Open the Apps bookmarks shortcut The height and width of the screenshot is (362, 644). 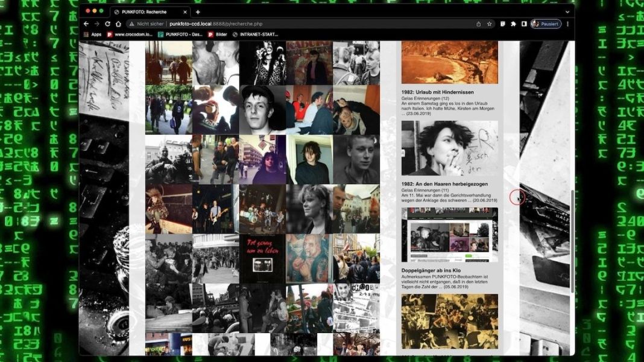(92, 34)
